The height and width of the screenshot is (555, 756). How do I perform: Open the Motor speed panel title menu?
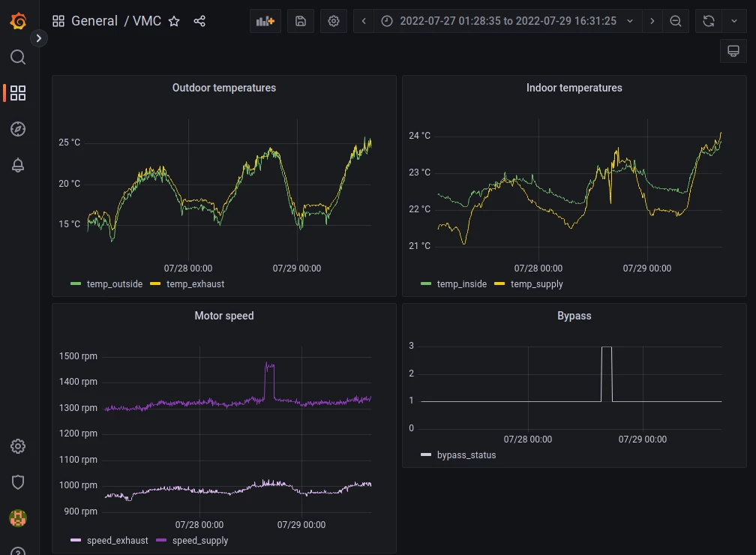pyautogui.click(x=224, y=316)
